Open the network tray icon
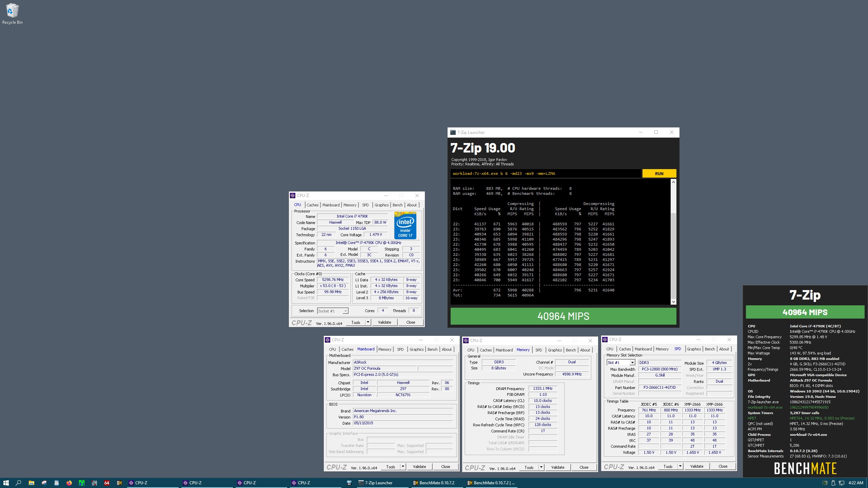 coord(842,483)
